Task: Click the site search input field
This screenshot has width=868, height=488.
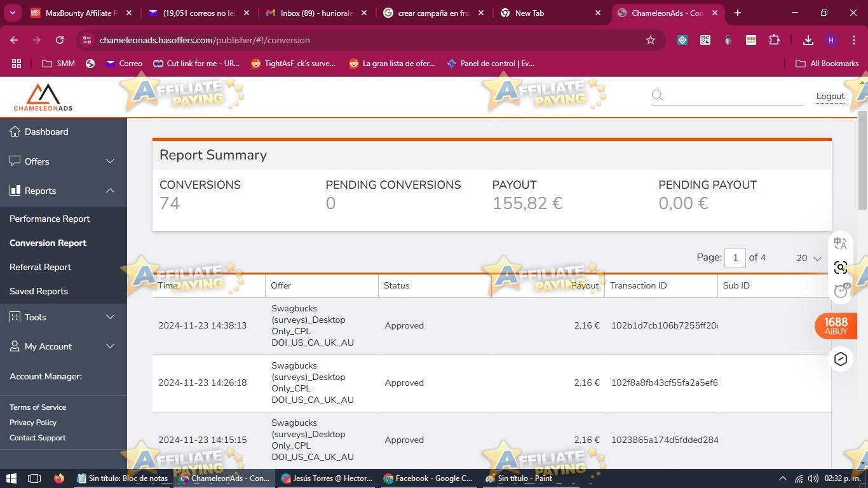Action: pos(735,95)
